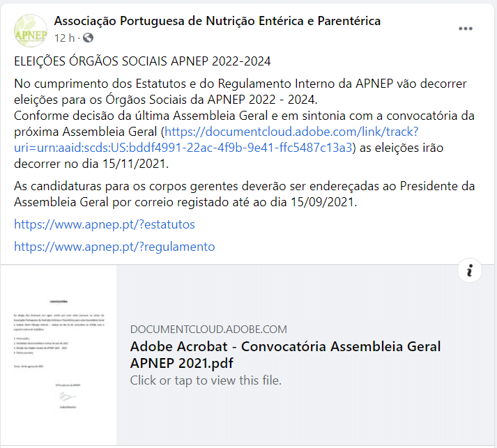Image resolution: width=497 pixels, height=448 pixels.
Task: Open the post options three-dot menu
Action: [466, 29]
